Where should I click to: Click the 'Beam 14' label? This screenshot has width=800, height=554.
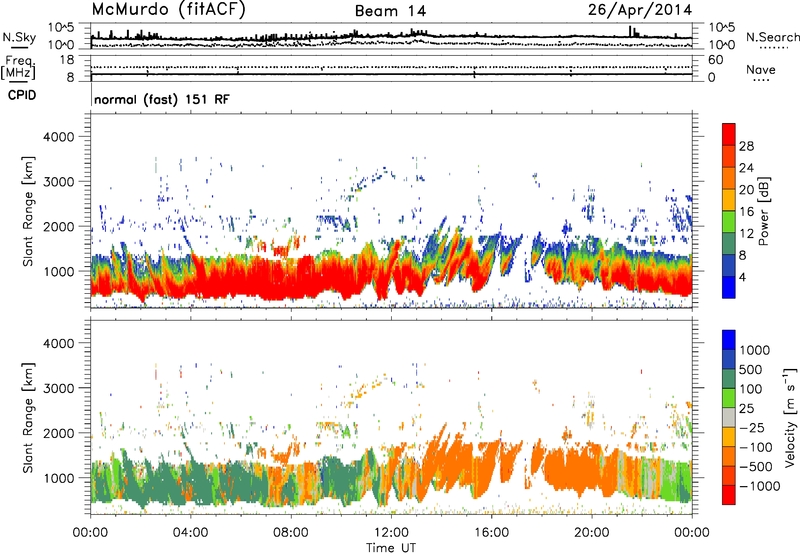click(390, 11)
